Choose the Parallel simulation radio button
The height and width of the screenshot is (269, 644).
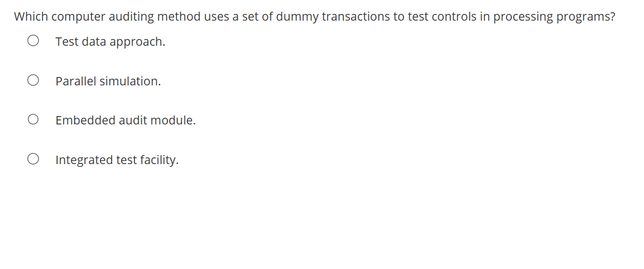[x=33, y=80]
